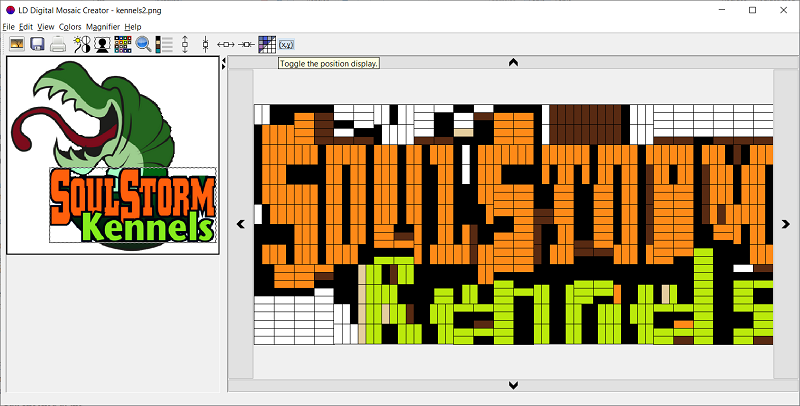
Task: Open the brightness and contrast adjustment tool
Action: coord(82,44)
